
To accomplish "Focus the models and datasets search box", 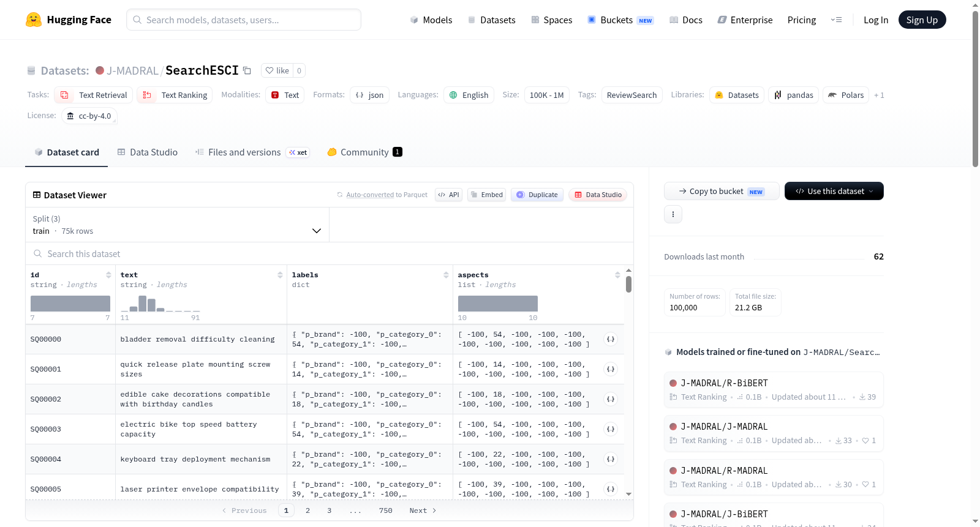I will (x=244, y=20).
